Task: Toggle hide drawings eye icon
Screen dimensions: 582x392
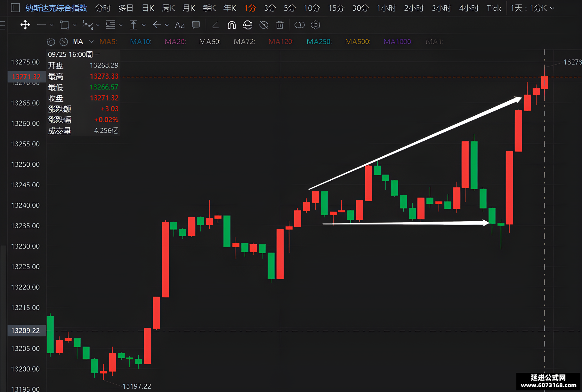Action: [264, 25]
